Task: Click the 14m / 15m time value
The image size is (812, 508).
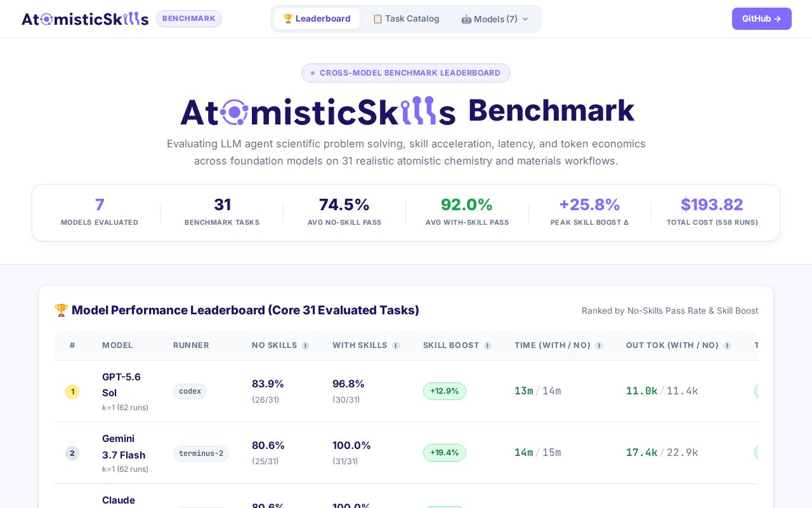Action: tap(537, 453)
